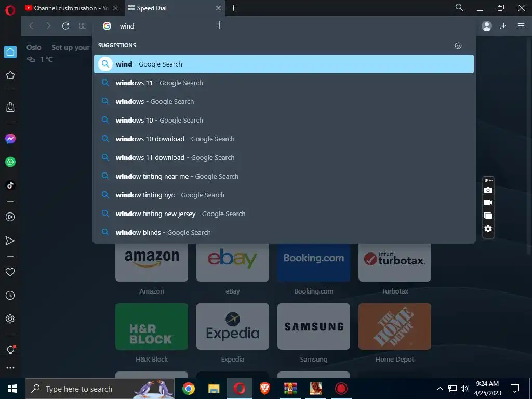
Task: Open the Samsung speed dial tile
Action: pyautogui.click(x=314, y=326)
